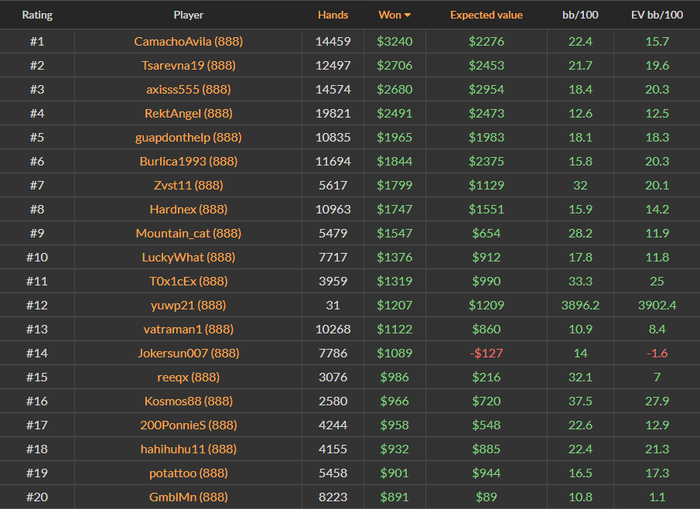Click guapdonthelp (888) player name

(x=188, y=138)
